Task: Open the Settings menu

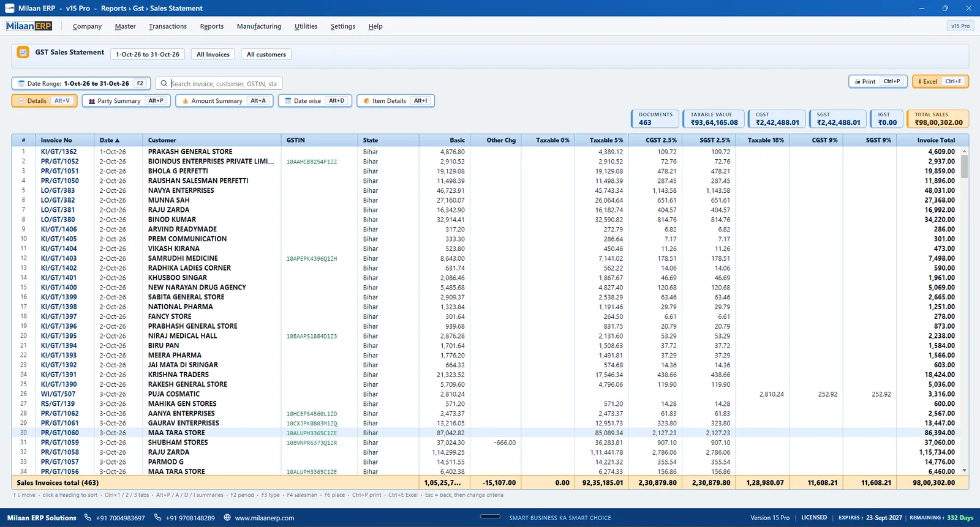Action: coord(343,26)
